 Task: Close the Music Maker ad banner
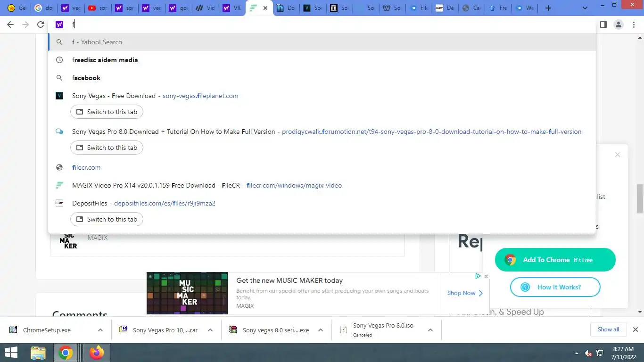[x=486, y=276]
